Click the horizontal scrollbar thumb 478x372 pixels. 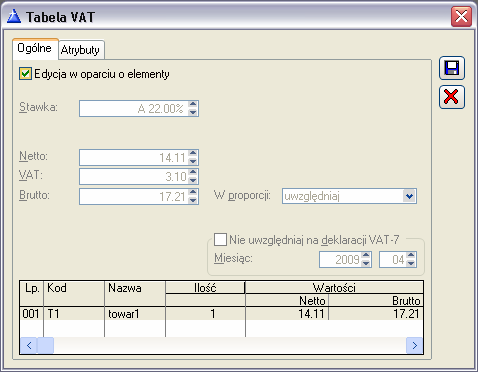[45, 345]
